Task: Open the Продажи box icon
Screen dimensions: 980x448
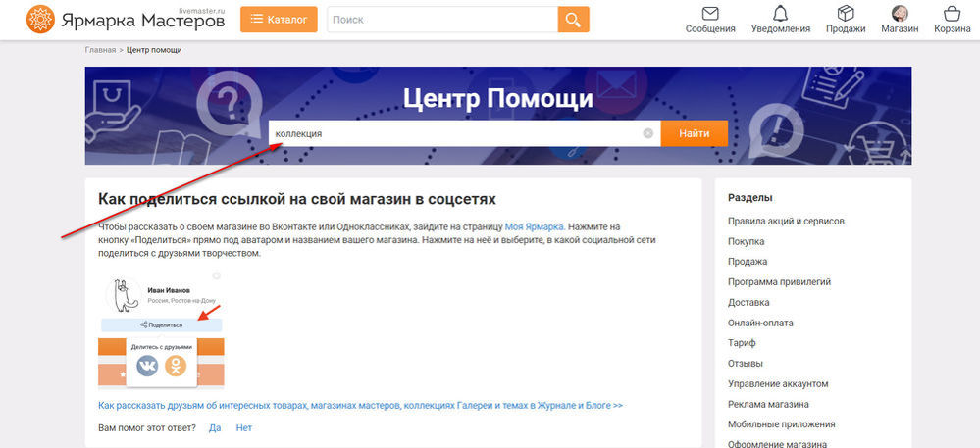Action: (x=846, y=14)
